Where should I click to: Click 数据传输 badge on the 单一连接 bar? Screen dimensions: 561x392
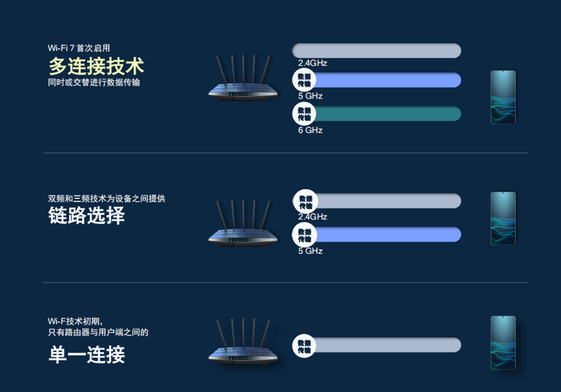point(304,346)
